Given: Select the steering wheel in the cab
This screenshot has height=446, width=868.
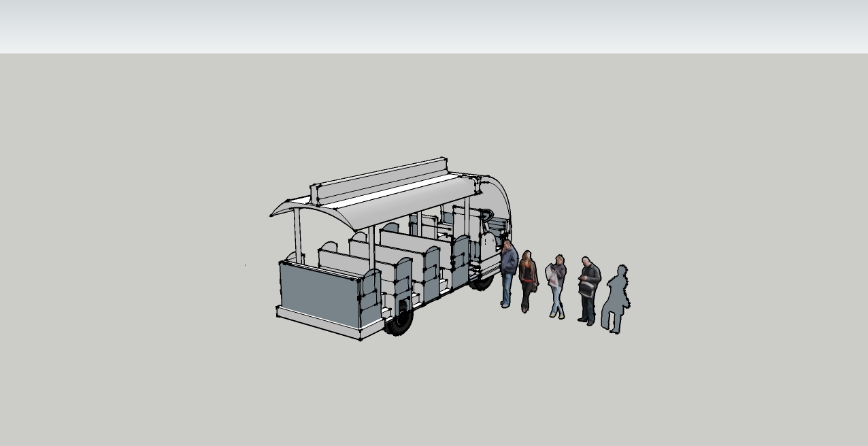Looking at the screenshot, I should (487, 216).
